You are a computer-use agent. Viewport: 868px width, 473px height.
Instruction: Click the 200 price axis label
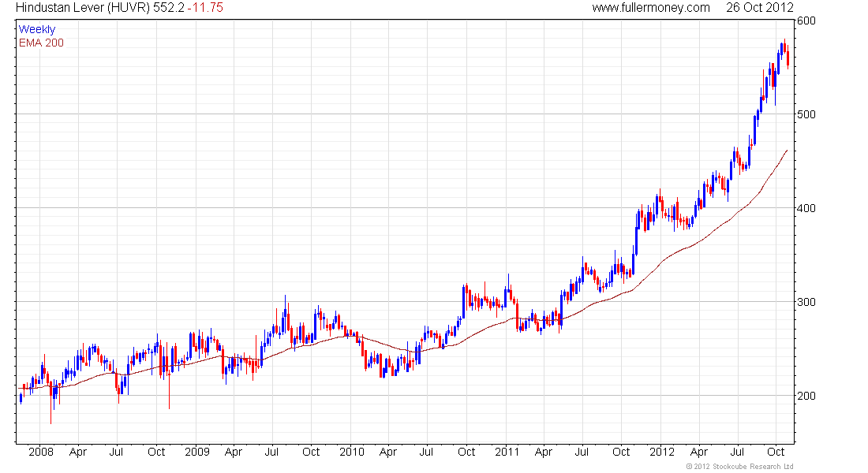click(x=806, y=396)
